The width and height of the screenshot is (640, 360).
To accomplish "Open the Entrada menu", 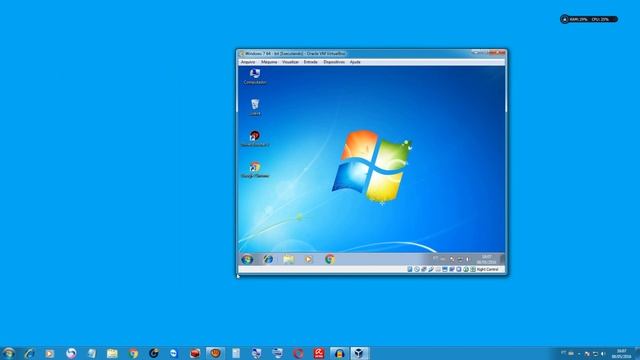I will [311, 62].
